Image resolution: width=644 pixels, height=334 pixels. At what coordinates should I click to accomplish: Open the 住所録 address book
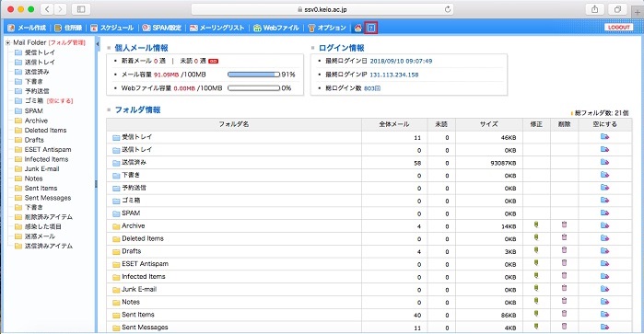68,28
